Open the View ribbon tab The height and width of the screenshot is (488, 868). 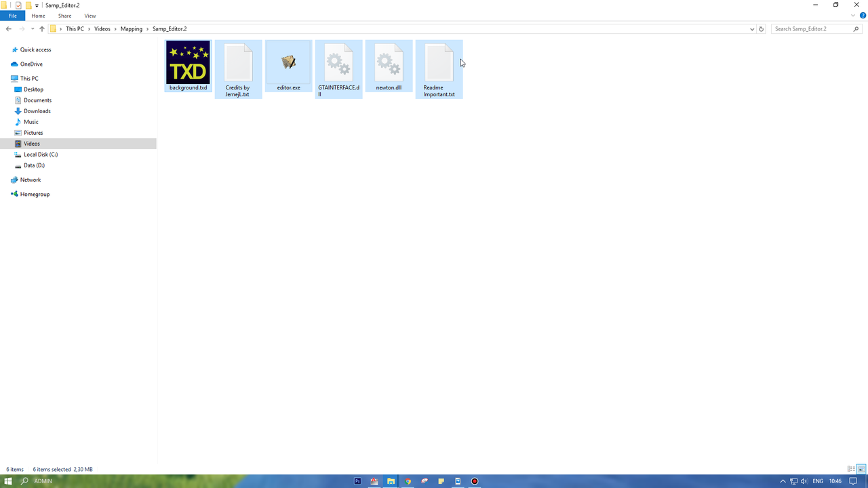(90, 16)
